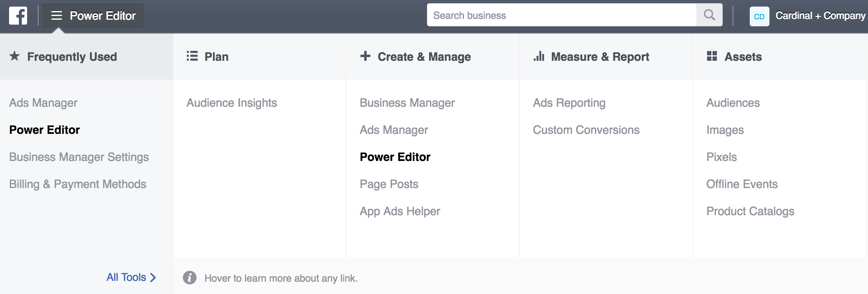The image size is (868, 294).
Task: Go to Business Manager Settings
Action: coord(79,157)
